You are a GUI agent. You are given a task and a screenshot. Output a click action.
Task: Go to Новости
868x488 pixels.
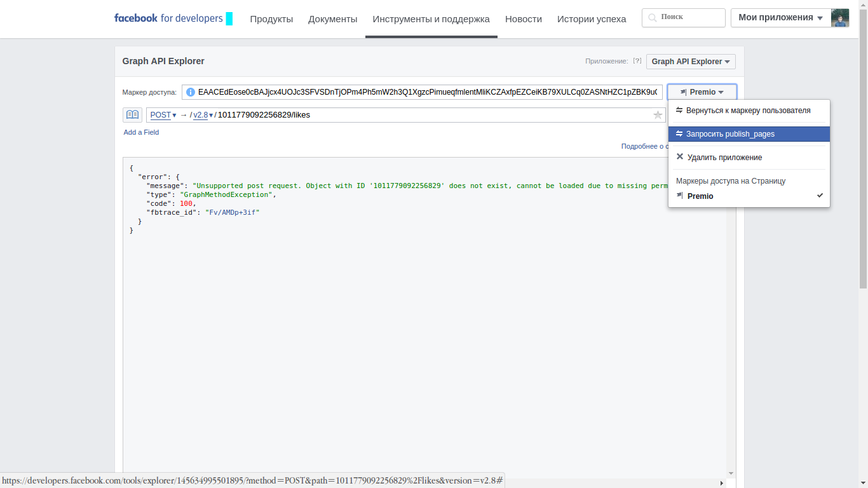pos(524,19)
